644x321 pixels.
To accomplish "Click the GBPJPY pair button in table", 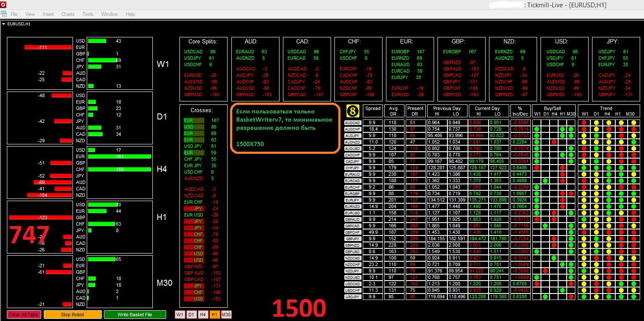I will [x=353, y=238].
